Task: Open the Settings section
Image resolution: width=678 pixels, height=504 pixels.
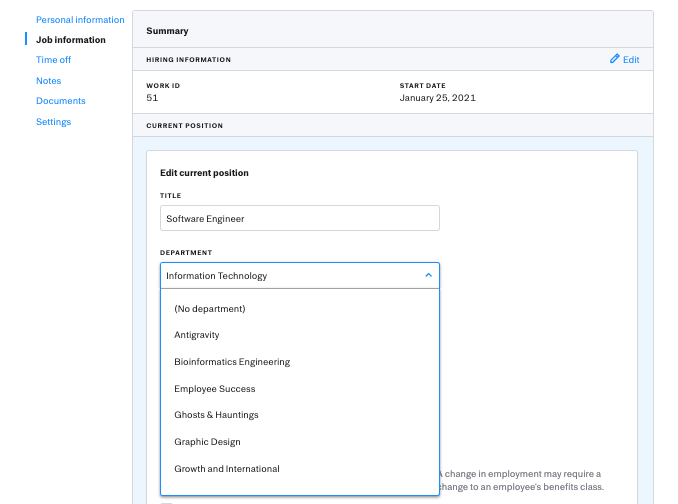Action: click(x=53, y=122)
